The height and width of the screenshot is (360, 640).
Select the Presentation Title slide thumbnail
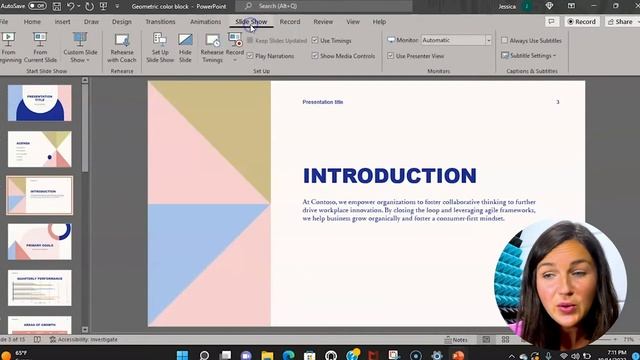click(x=40, y=103)
